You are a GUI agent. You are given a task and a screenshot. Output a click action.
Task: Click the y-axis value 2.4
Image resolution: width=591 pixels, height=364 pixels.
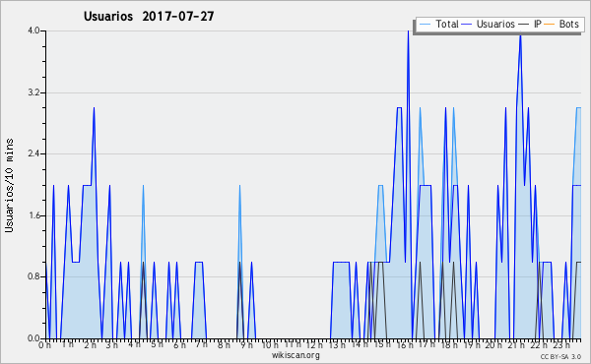pos(33,153)
